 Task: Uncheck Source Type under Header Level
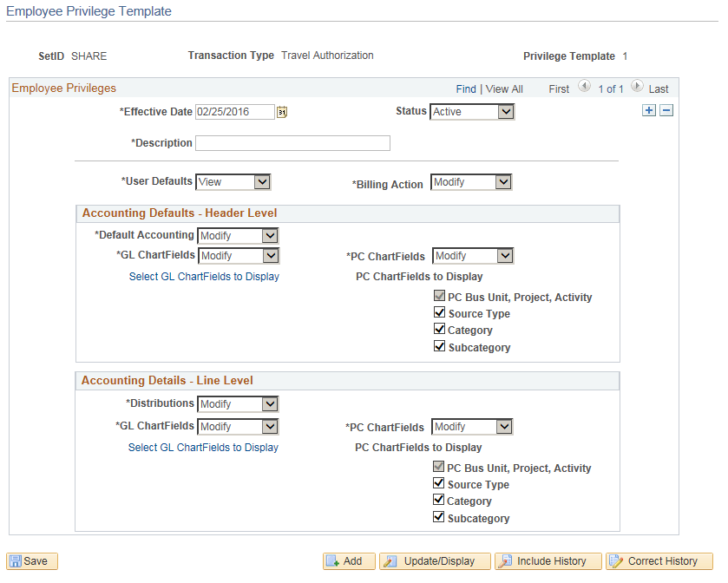(x=439, y=311)
